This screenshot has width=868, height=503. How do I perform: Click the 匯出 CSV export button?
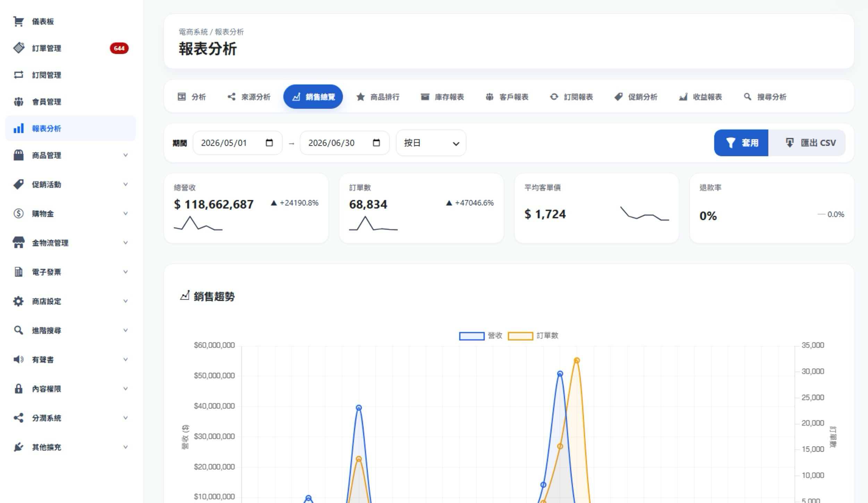pyautogui.click(x=807, y=143)
